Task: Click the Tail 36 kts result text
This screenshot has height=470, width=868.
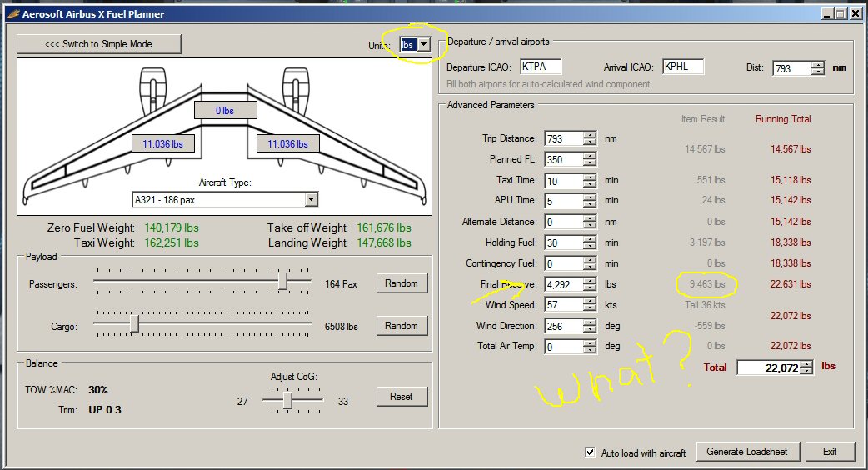Action: click(705, 305)
